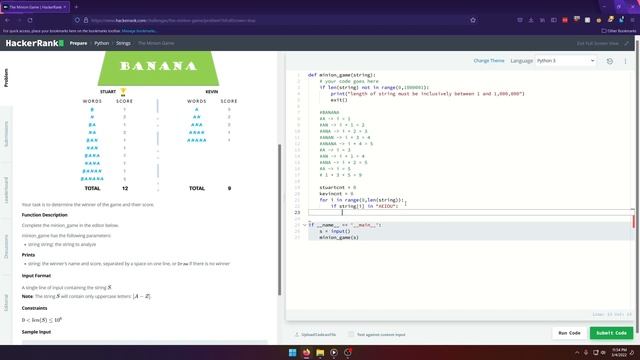
Task: Click the red circular taskbar app icon
Action: 348,352
